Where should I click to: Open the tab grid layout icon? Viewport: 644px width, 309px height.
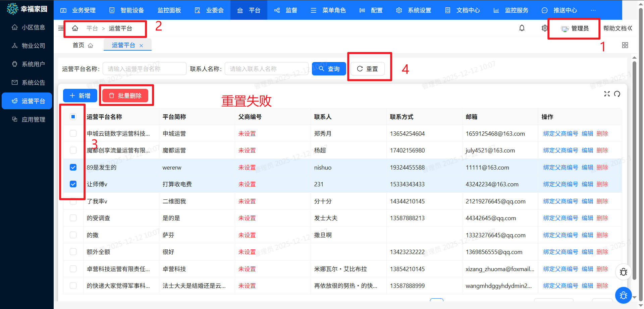[625, 45]
